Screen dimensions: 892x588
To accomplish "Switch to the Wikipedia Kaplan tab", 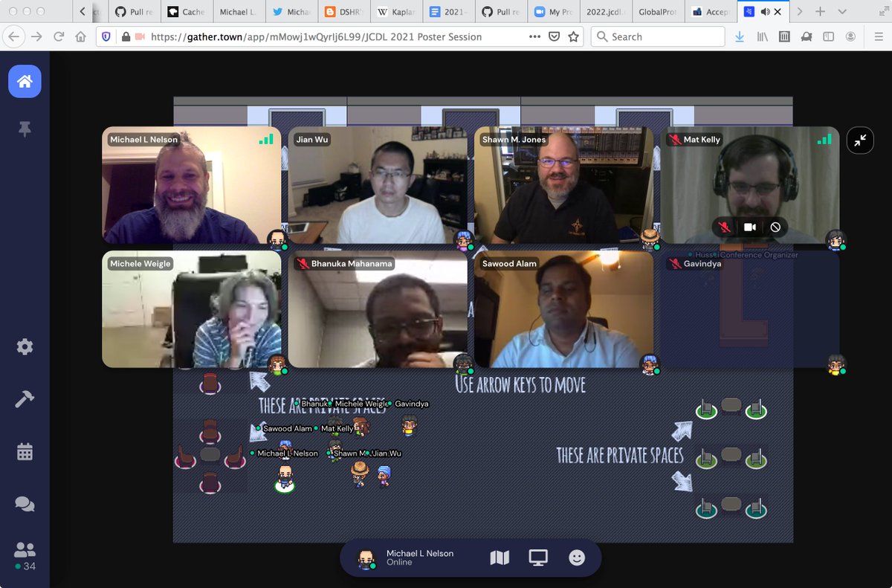I will [398, 12].
